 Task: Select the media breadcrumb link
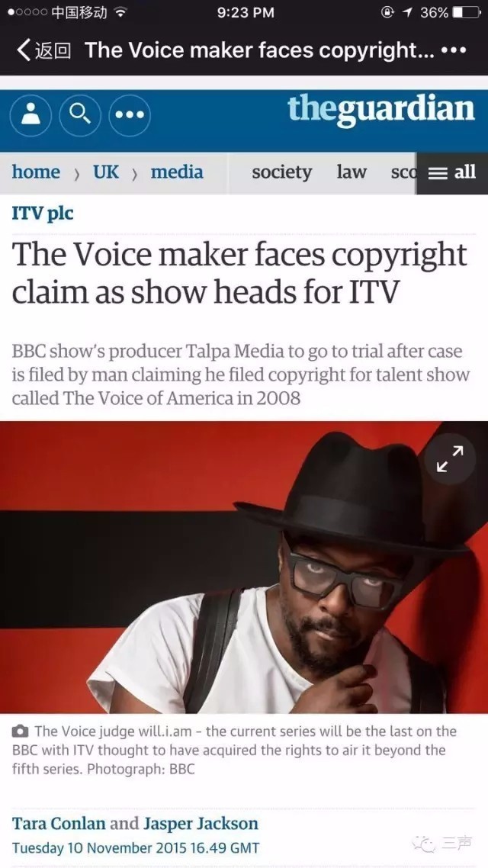[177, 172]
